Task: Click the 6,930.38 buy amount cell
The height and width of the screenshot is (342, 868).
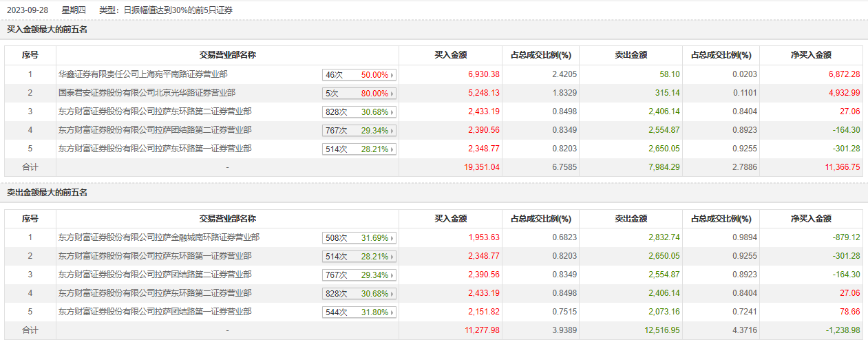Action: click(x=483, y=75)
